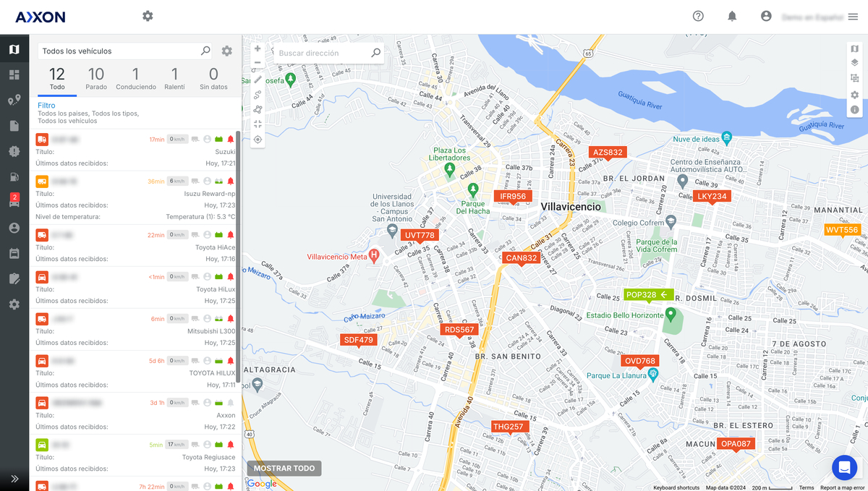Click the WVT556 vehicle marker on map
This screenshot has width=868, height=491.
(842, 230)
